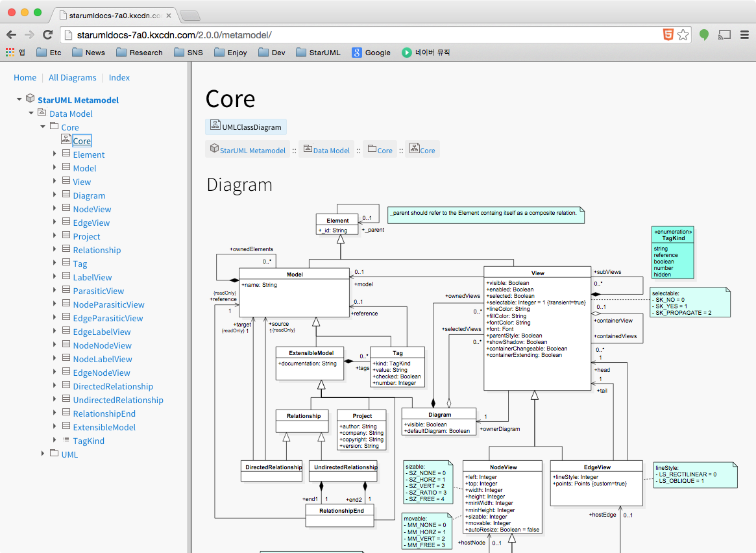Select the TagKind enumeration icon in sidebar

[66, 441]
